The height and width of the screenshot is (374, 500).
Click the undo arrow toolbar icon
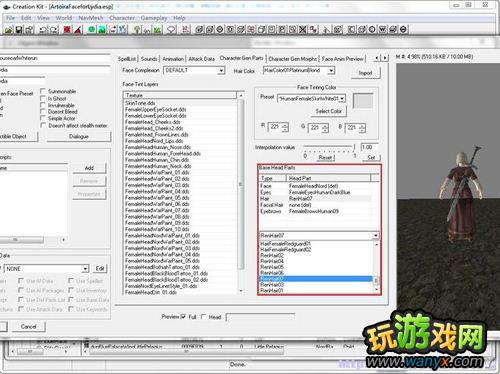(43, 30)
